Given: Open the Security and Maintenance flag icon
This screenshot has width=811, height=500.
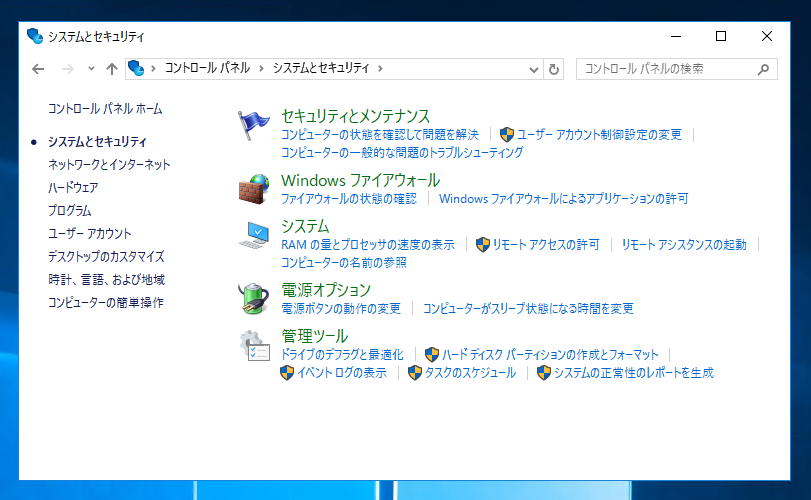Looking at the screenshot, I should pyautogui.click(x=253, y=125).
